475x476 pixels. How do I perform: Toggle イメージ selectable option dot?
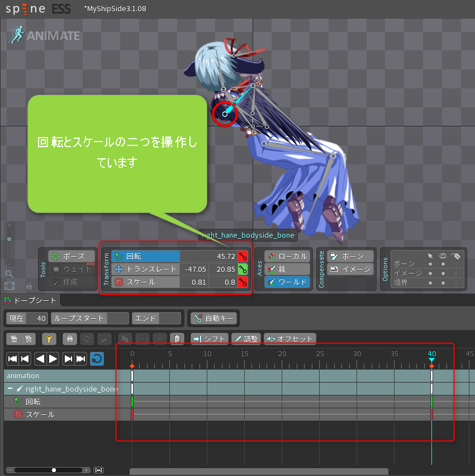[430, 274]
